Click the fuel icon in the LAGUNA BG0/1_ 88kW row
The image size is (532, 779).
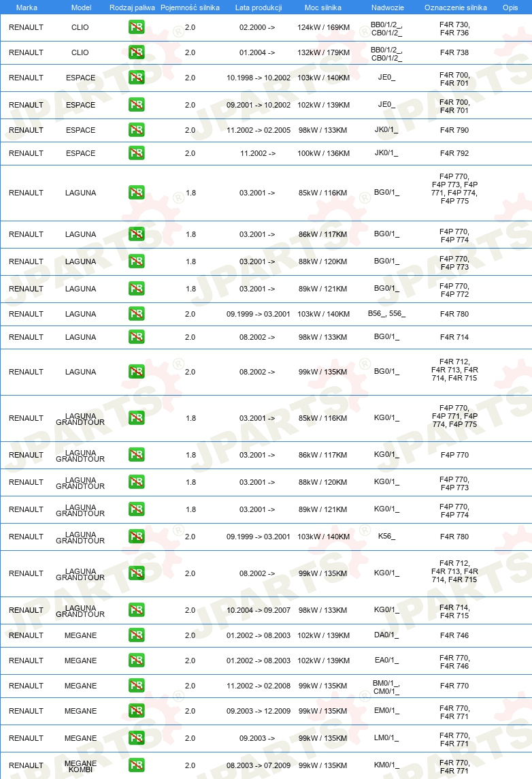137,261
